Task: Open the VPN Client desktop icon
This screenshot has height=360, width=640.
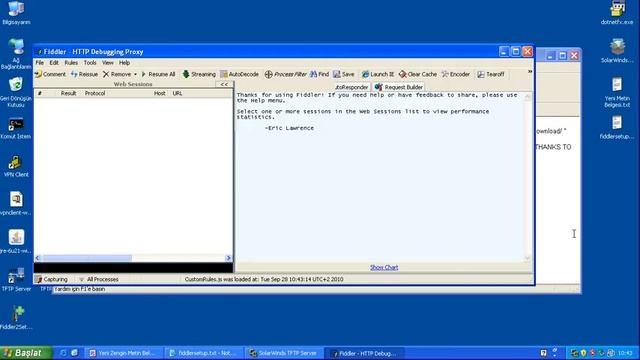Action: (x=16, y=167)
